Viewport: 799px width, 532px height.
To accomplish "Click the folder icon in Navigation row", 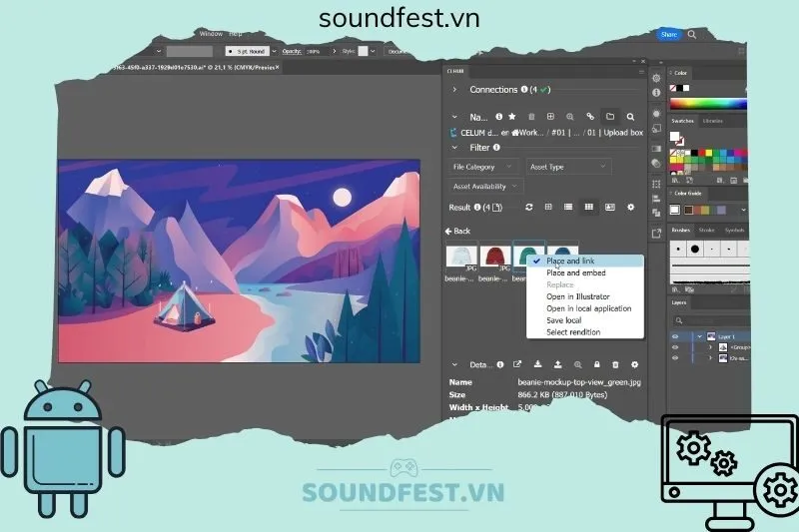I will point(611,117).
